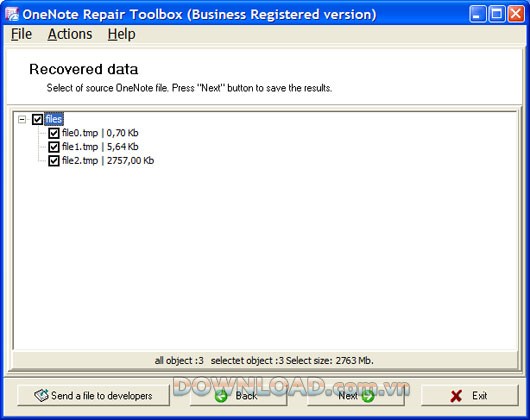Open the Help menu

point(122,34)
